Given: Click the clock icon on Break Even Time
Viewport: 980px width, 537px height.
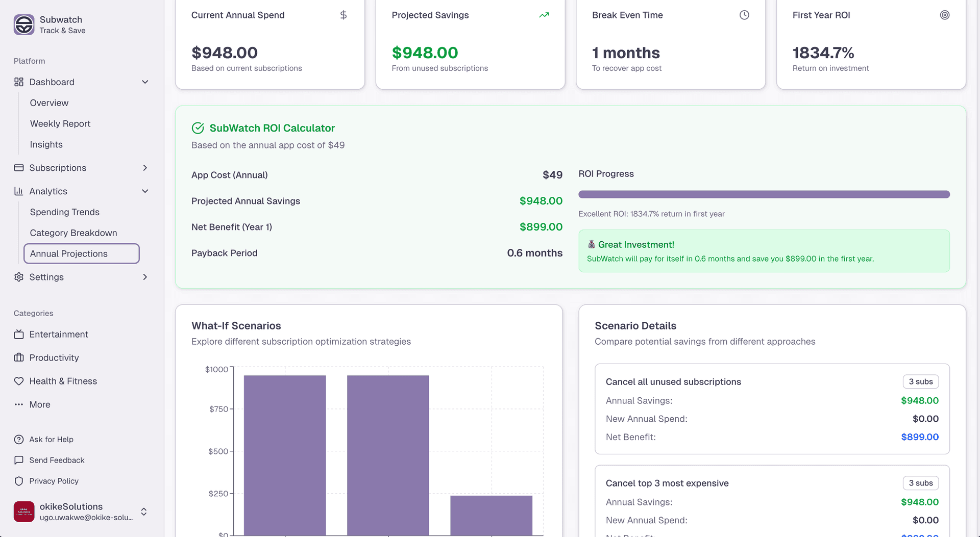Looking at the screenshot, I should point(744,15).
